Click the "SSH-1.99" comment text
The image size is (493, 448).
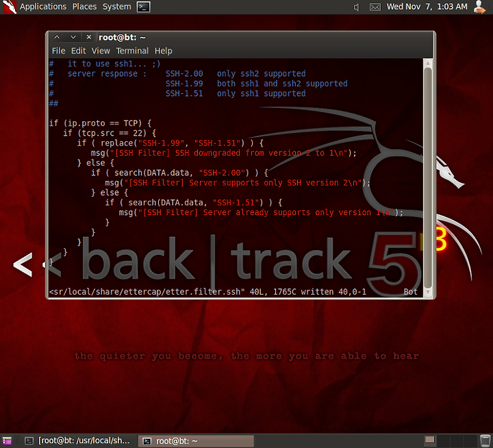point(184,84)
